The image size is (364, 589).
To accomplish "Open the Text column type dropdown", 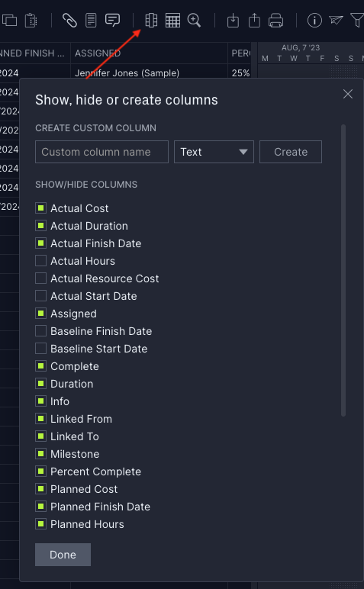I will pos(214,152).
